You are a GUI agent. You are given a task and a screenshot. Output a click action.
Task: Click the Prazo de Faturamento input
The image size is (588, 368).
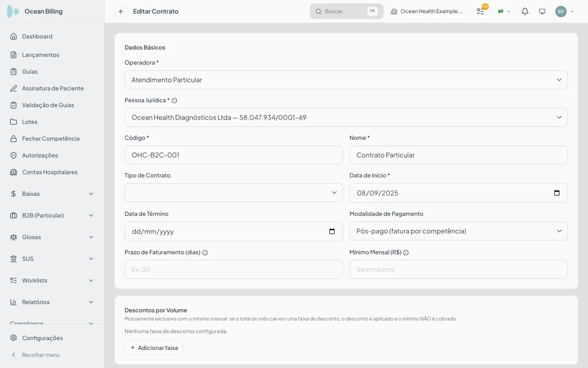point(233,269)
